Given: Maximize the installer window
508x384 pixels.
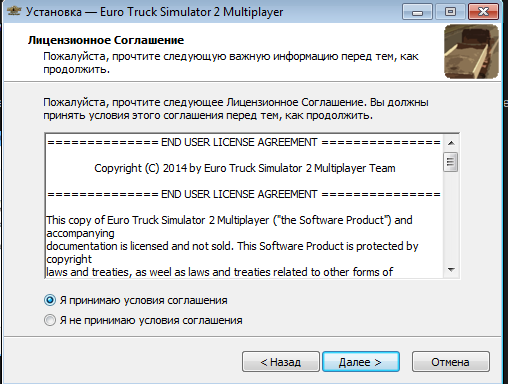Looking at the screenshot, I should coord(450,12).
